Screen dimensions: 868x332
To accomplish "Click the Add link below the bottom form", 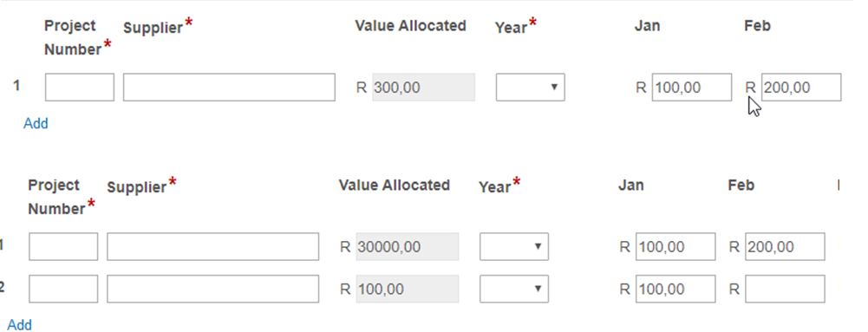I will [x=19, y=325].
